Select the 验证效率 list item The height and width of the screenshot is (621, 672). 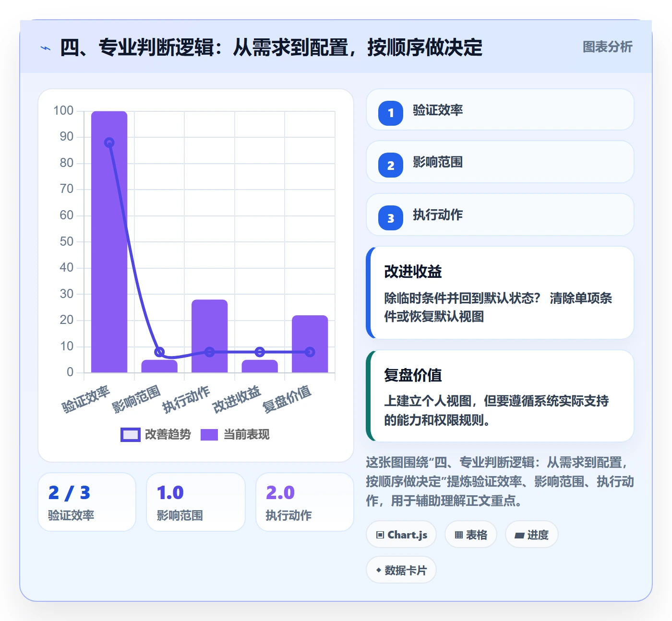tap(500, 110)
